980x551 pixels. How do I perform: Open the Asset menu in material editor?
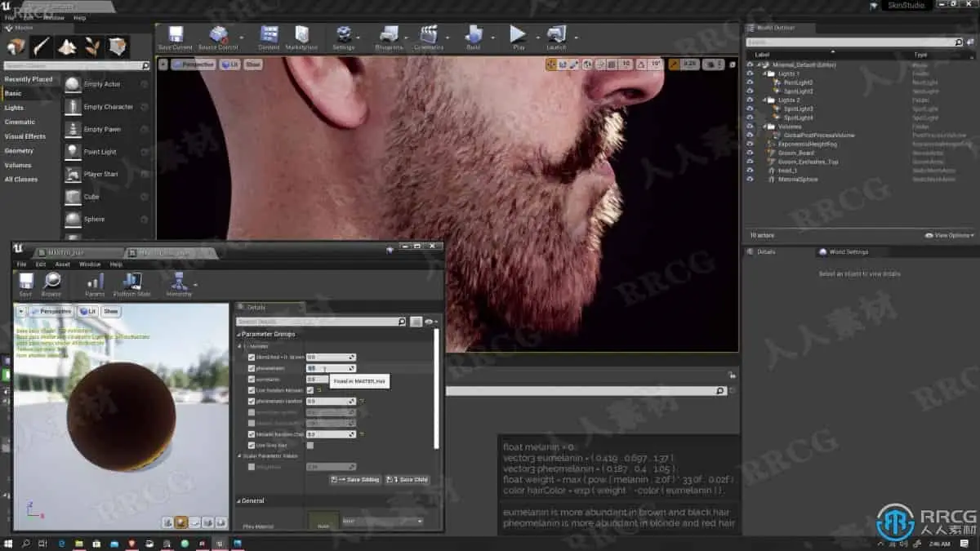click(x=63, y=264)
